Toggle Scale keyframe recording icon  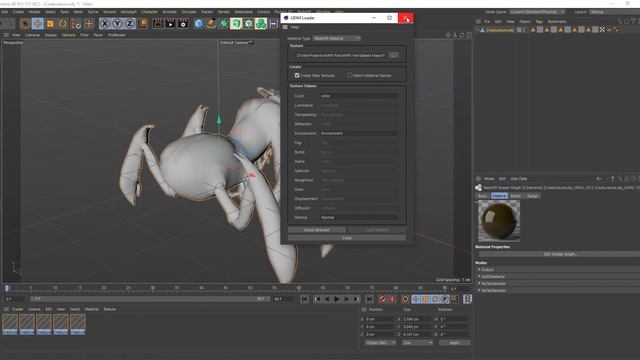426,300
